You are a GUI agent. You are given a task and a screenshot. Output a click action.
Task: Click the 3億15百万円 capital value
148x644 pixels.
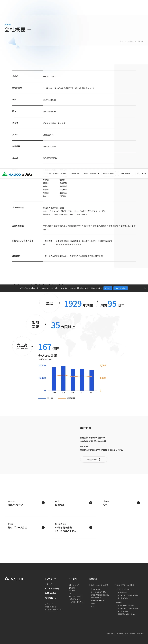click(48, 135)
